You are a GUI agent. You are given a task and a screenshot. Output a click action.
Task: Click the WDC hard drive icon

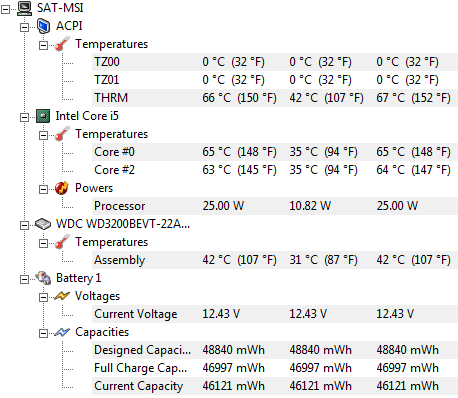[43, 224]
